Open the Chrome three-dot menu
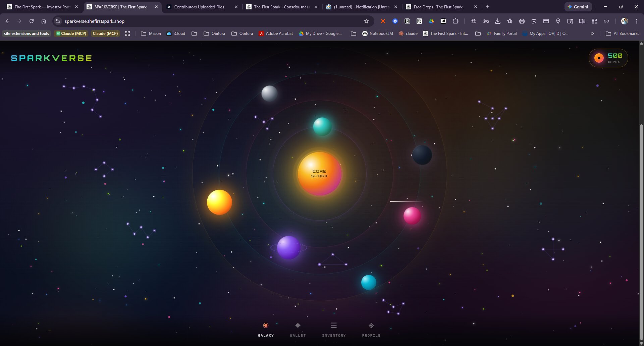 click(637, 21)
